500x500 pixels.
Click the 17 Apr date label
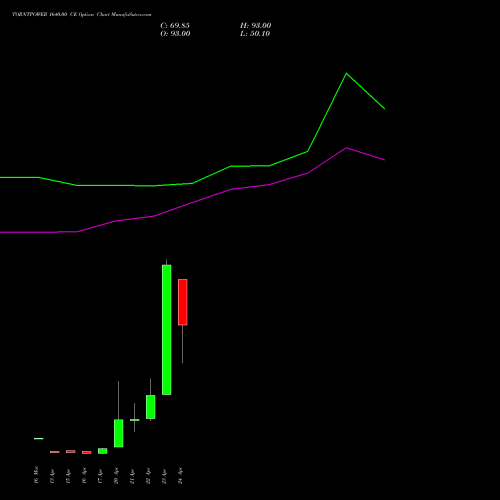point(100,476)
